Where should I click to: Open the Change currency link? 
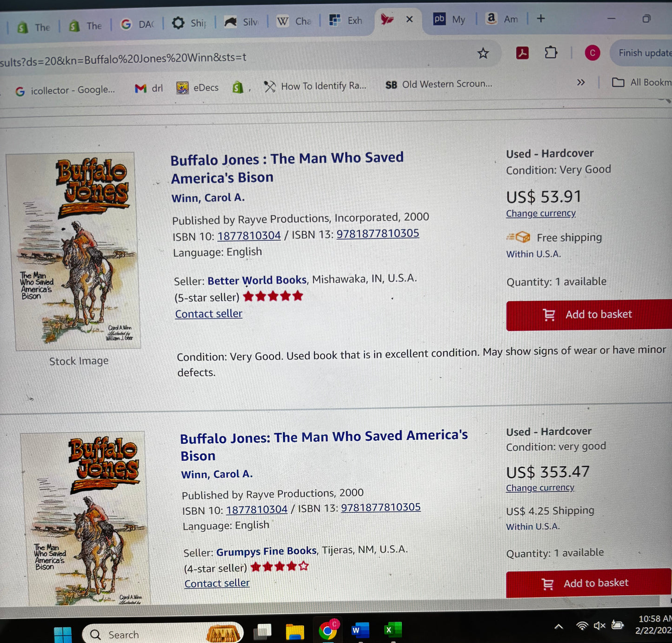540,213
